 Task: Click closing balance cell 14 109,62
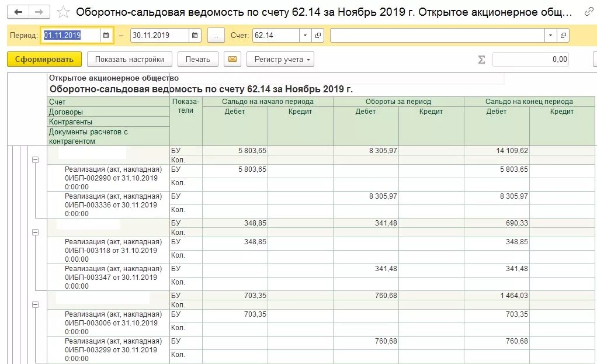(x=497, y=150)
